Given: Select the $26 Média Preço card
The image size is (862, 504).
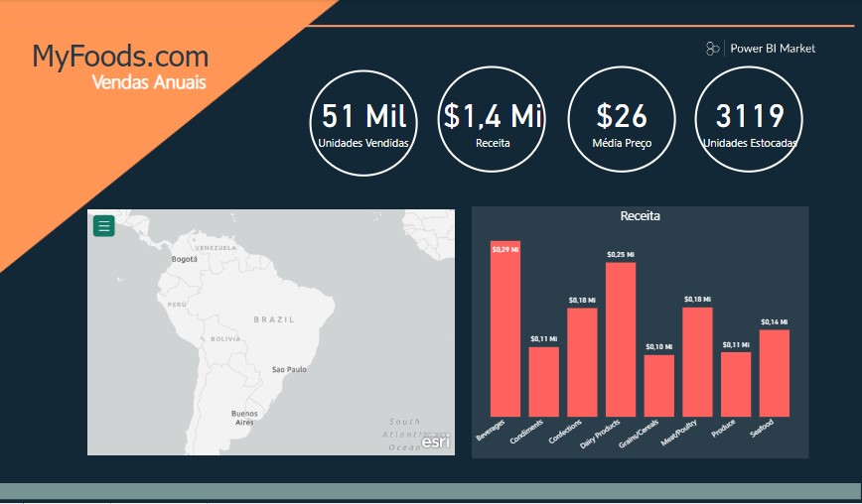Looking at the screenshot, I should click(x=622, y=120).
